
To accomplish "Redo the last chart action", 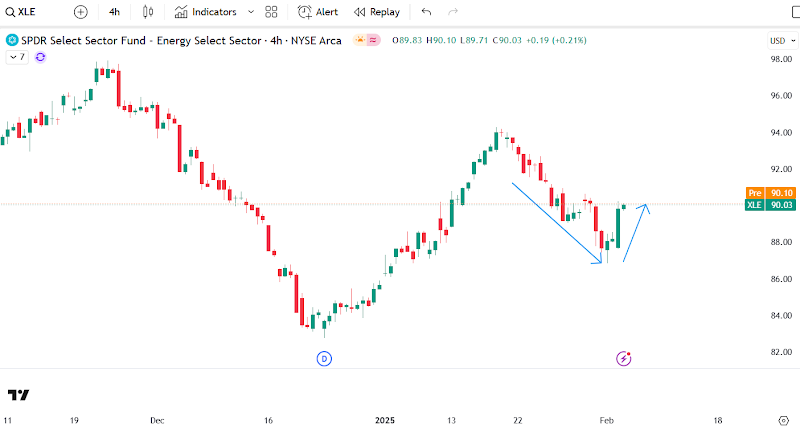I will (453, 12).
